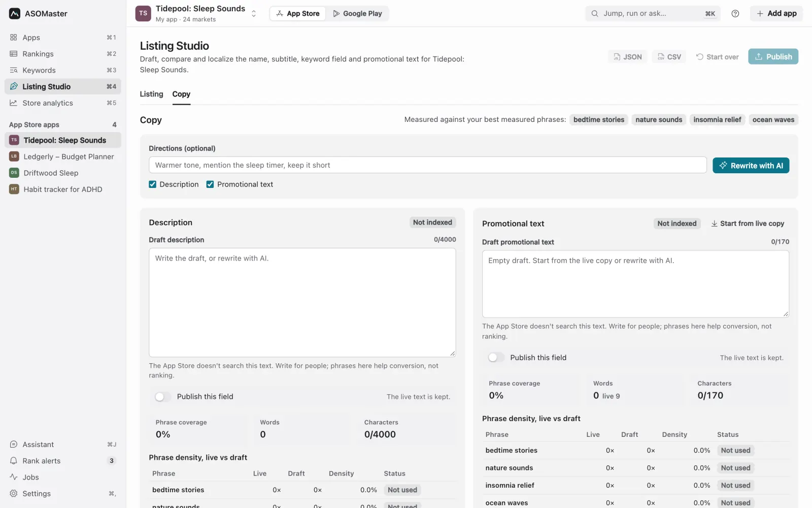812x508 pixels.
Task: Switch to the Listing tab
Action: click(152, 94)
